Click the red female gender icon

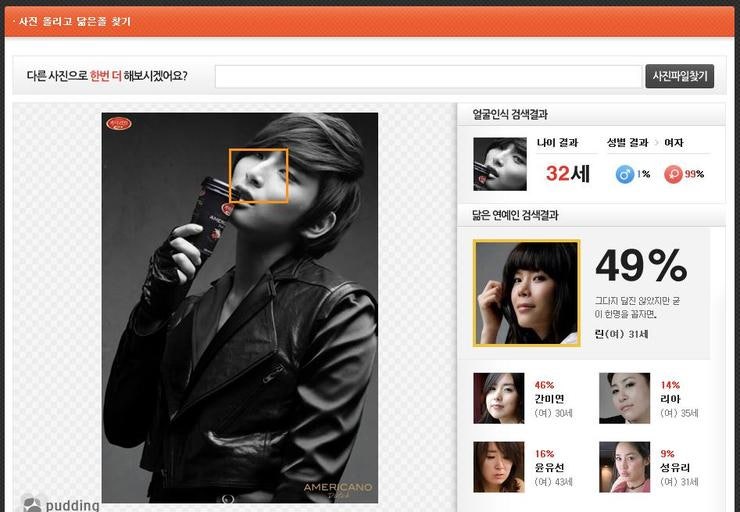[x=674, y=174]
